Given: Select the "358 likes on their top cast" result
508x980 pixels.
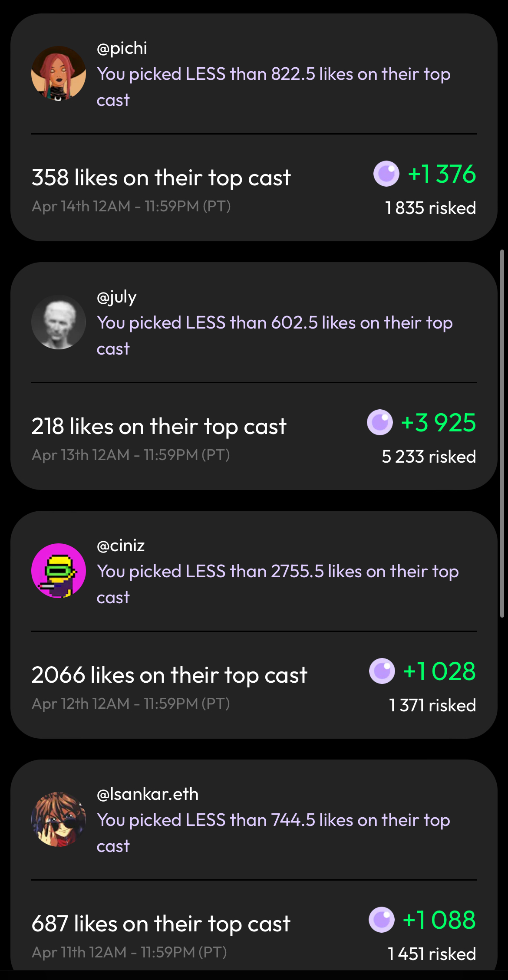Looking at the screenshot, I should pos(161,178).
